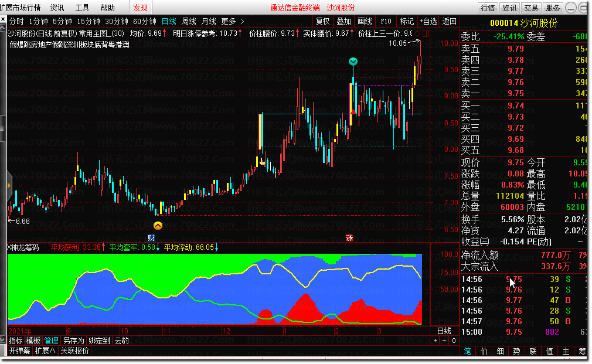
Task: Click the orange up-arrow bottom marker
Action: (158, 226)
